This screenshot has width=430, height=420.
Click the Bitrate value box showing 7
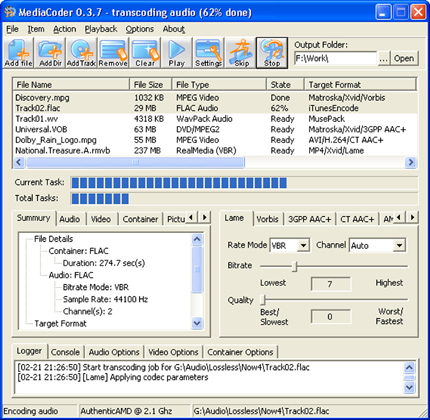tap(330, 284)
